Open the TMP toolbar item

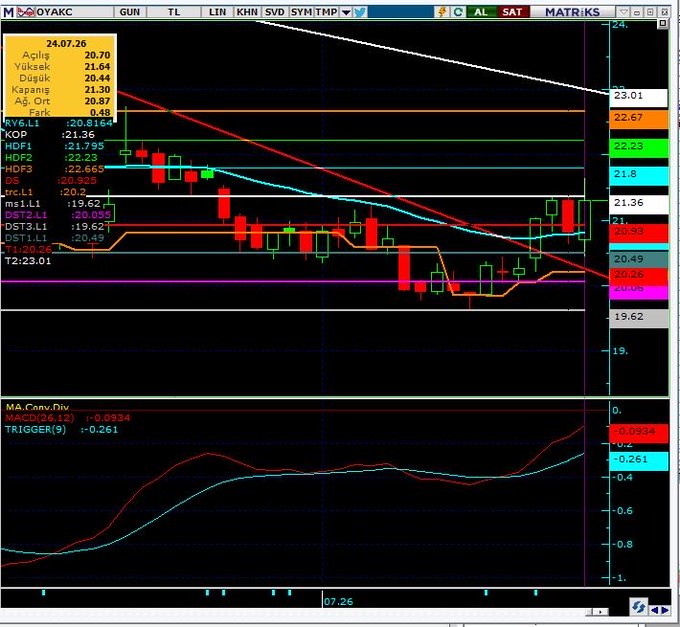point(327,12)
